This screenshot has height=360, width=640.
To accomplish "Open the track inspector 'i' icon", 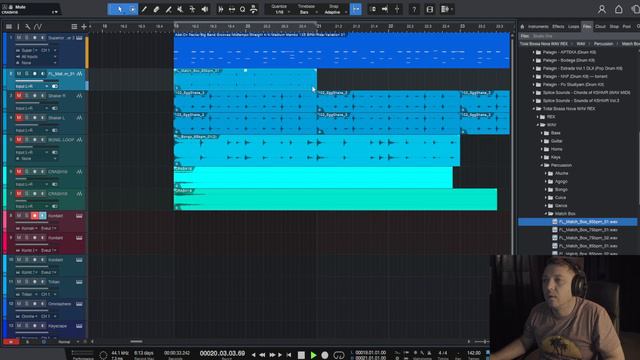I will (x=18, y=27).
